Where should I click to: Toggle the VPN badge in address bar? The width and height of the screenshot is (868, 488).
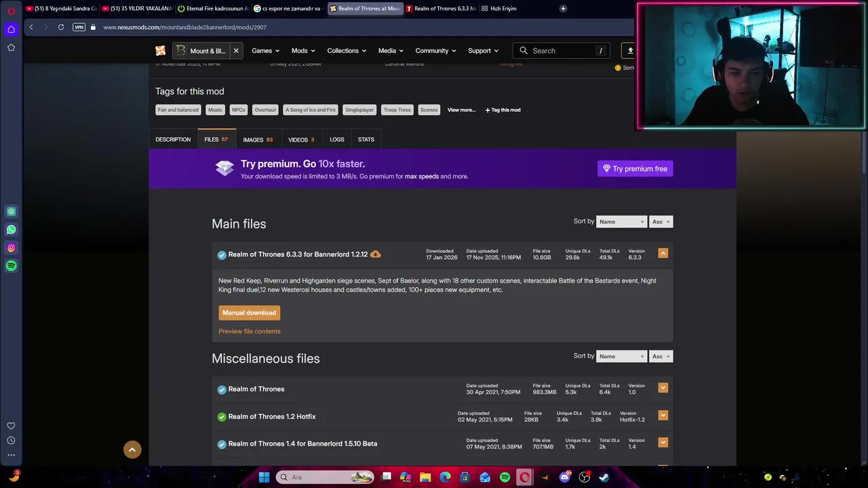pyautogui.click(x=79, y=27)
